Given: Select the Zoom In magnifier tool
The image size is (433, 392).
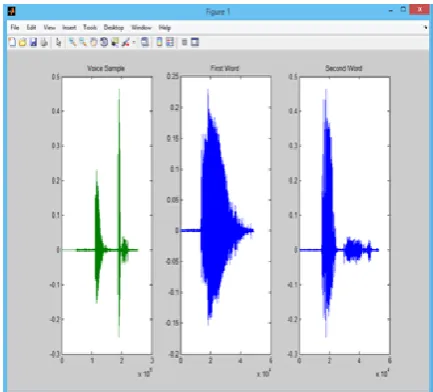Looking at the screenshot, I should point(72,42).
